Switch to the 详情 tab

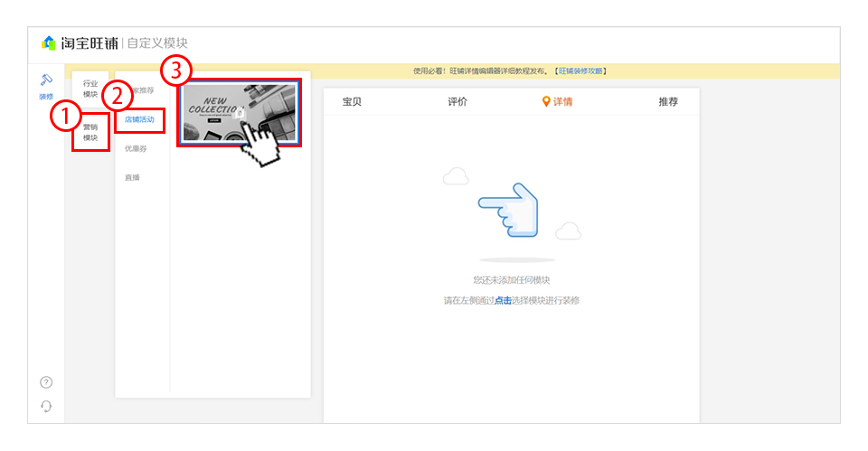[562, 101]
